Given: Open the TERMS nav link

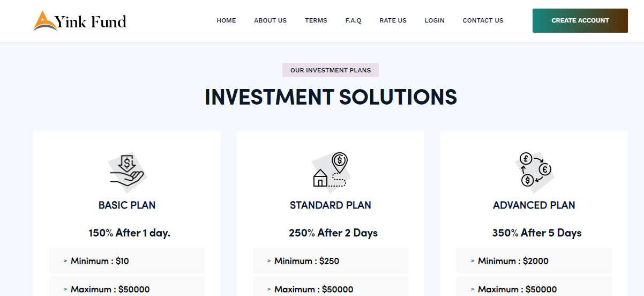Looking at the screenshot, I should click(x=316, y=20).
